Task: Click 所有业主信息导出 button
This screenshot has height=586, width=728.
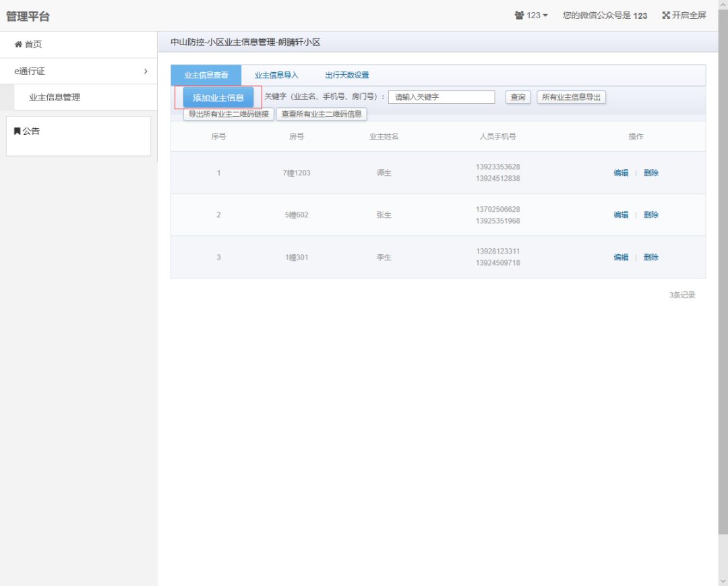Action: click(571, 97)
